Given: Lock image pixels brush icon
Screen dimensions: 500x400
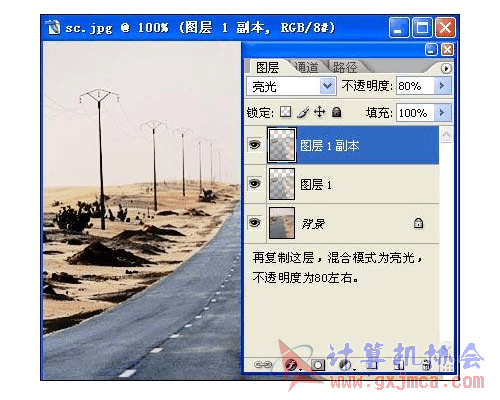Looking at the screenshot, I should (303, 112).
